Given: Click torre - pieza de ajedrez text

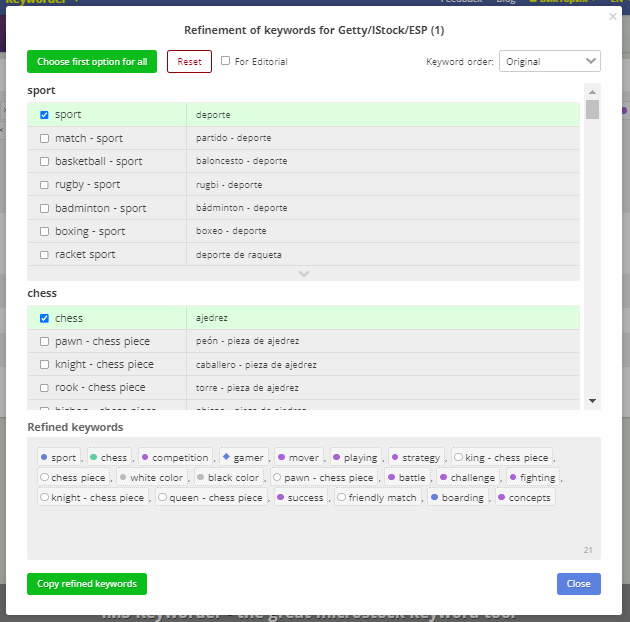Looking at the screenshot, I should coord(247,388).
